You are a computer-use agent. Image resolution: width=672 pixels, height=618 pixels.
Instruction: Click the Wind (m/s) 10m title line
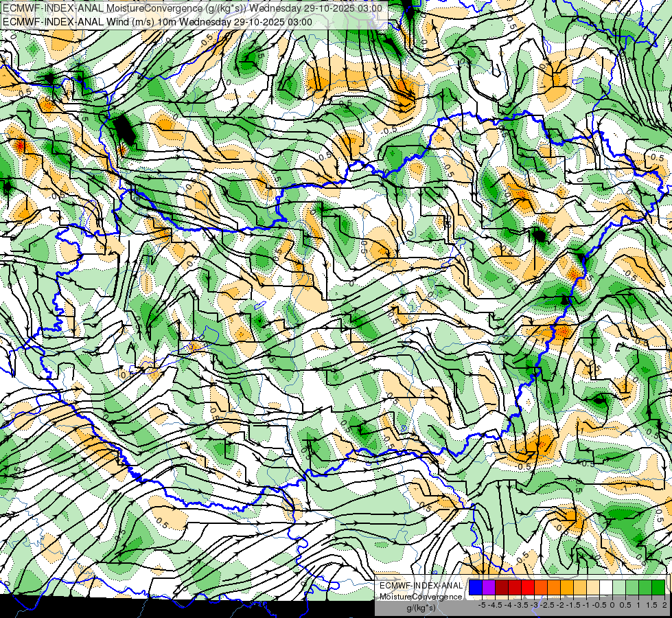(157, 22)
